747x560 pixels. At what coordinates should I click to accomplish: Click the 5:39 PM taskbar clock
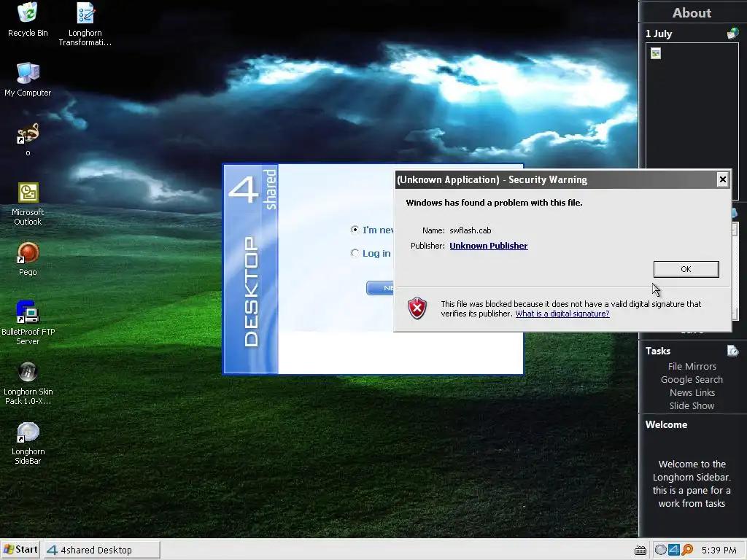point(719,551)
